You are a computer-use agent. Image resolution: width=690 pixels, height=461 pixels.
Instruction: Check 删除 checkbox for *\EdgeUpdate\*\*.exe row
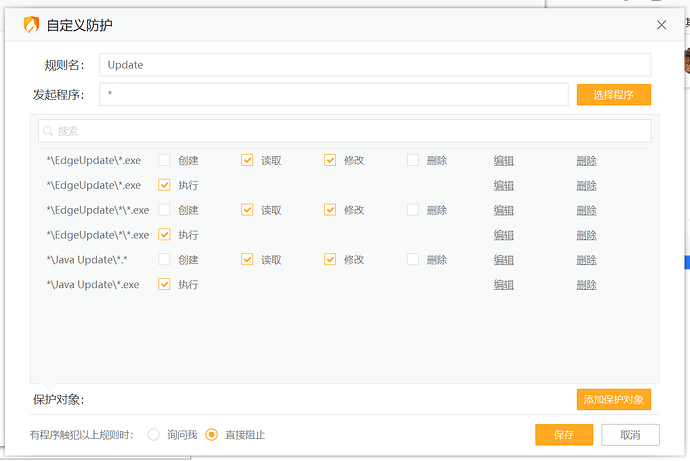tap(413, 210)
